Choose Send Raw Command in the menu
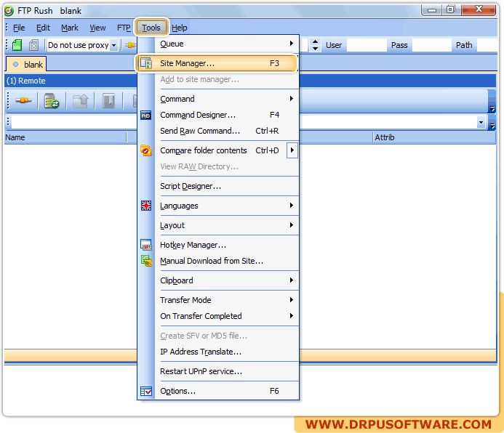 tap(219, 131)
